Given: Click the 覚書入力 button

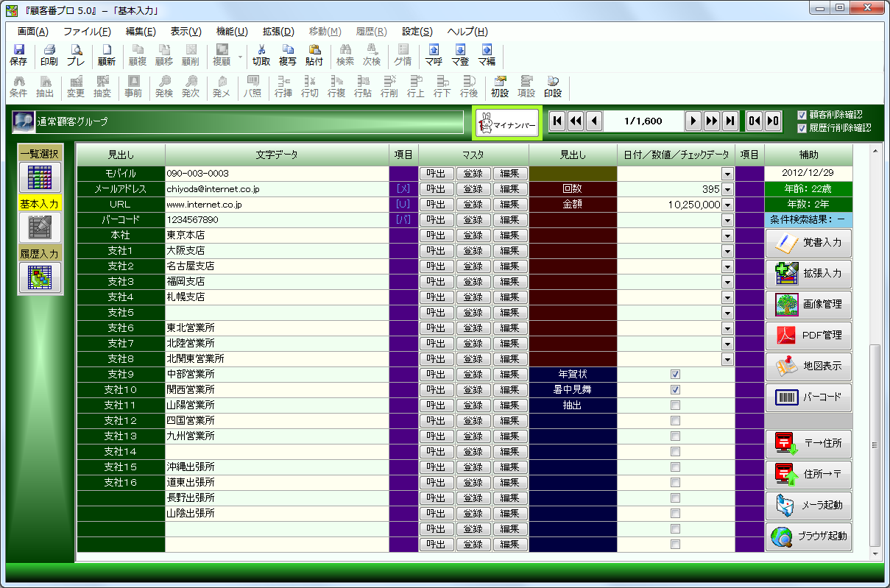Looking at the screenshot, I should coord(808,242).
